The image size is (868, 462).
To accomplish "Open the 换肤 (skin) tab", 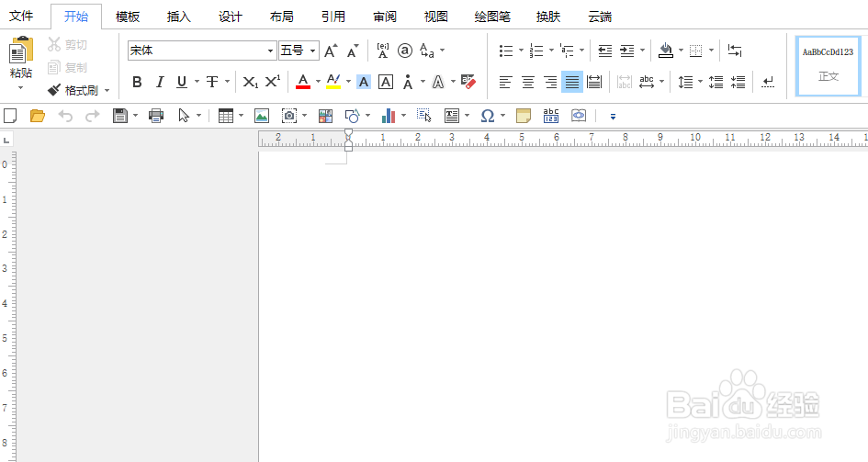I will (548, 17).
